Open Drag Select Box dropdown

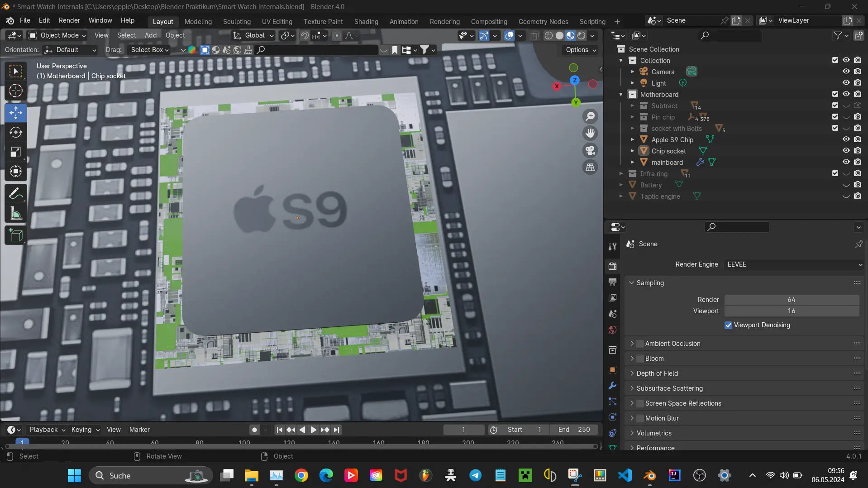tap(149, 50)
